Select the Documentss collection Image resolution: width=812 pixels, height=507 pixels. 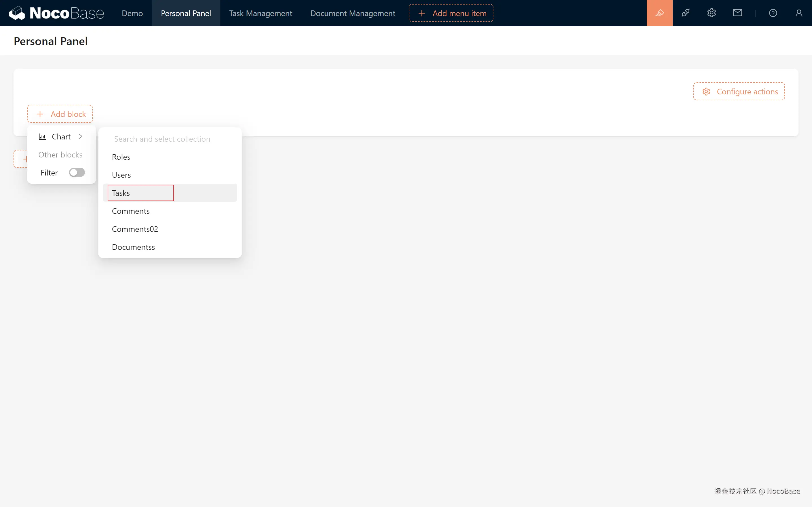134,247
